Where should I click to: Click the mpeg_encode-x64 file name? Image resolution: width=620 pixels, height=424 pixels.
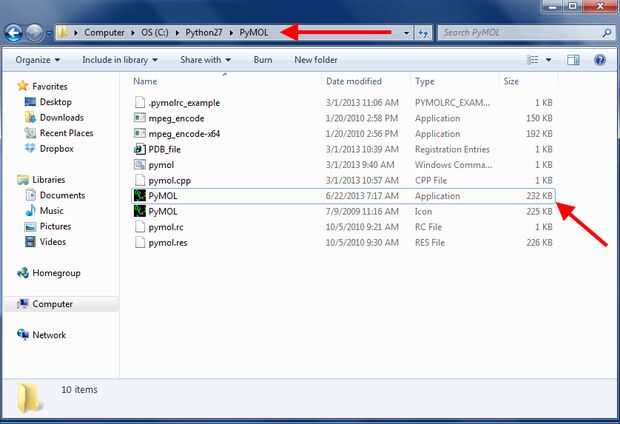click(184, 134)
